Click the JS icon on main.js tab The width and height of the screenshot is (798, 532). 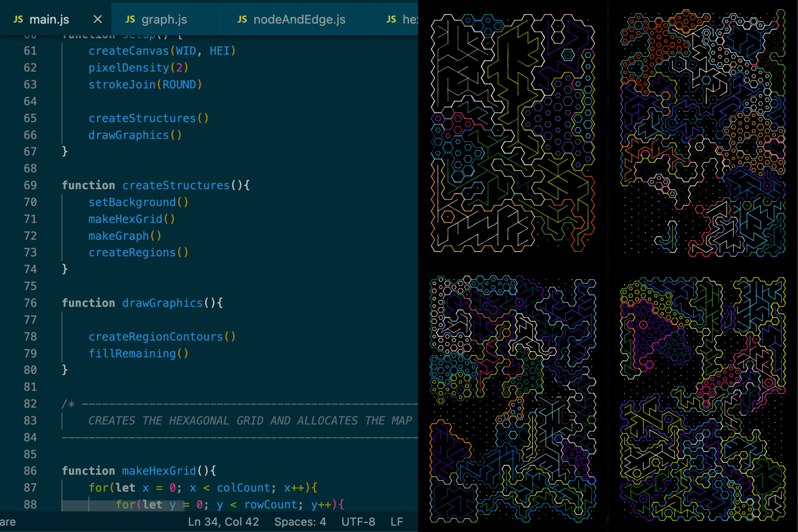[18, 19]
